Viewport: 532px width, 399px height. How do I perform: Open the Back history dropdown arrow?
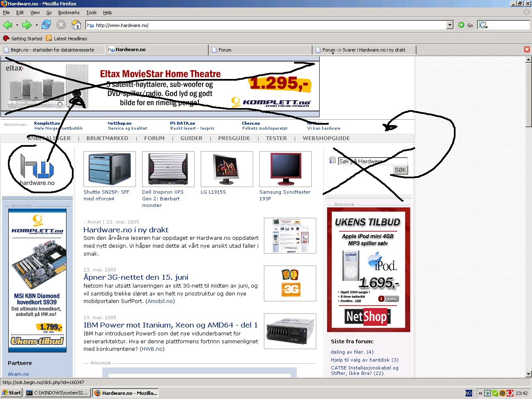17,25
